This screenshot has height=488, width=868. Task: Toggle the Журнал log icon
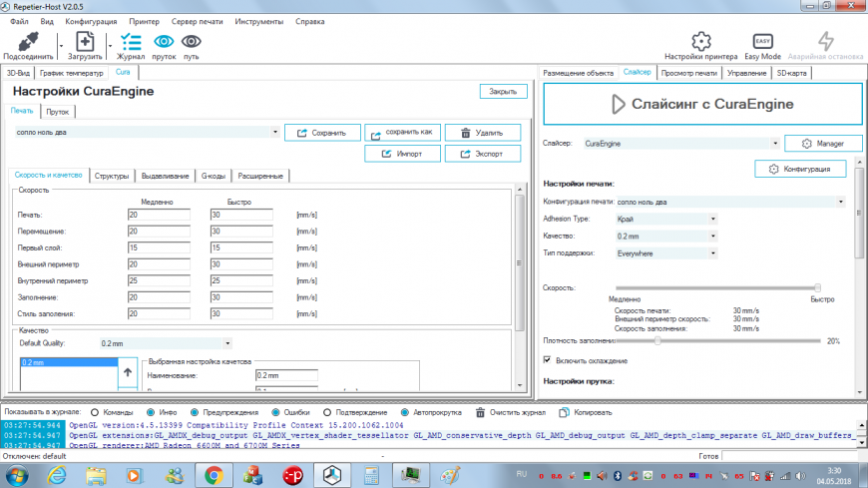[131, 42]
